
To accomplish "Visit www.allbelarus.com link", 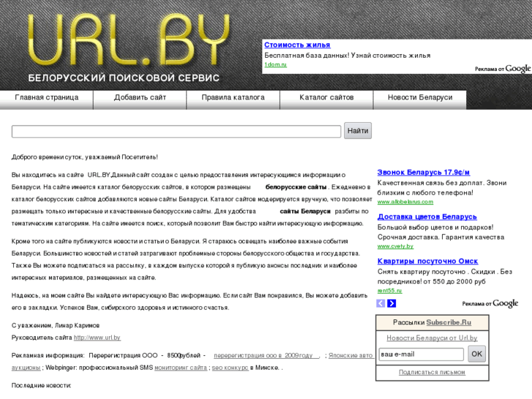I will (x=405, y=202).
